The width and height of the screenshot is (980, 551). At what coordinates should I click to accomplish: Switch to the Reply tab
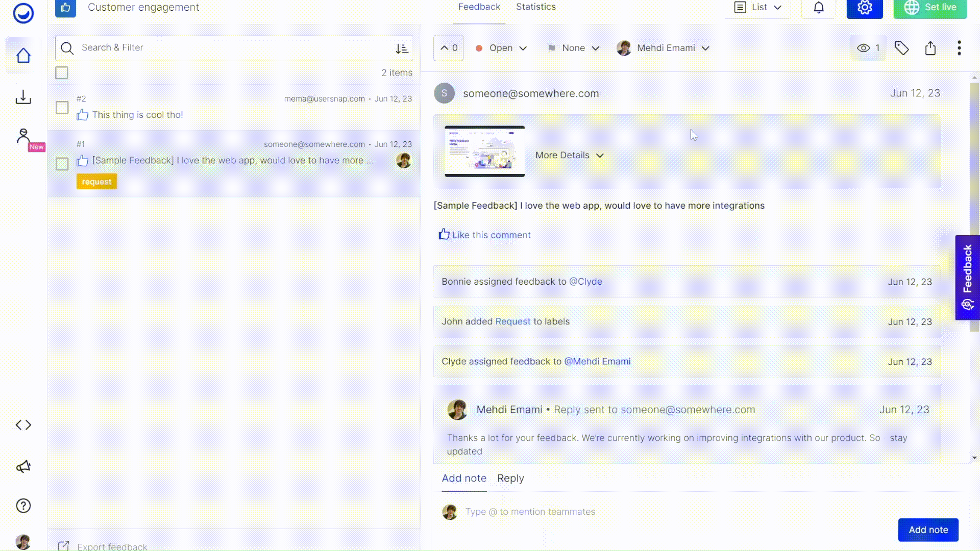pos(510,478)
